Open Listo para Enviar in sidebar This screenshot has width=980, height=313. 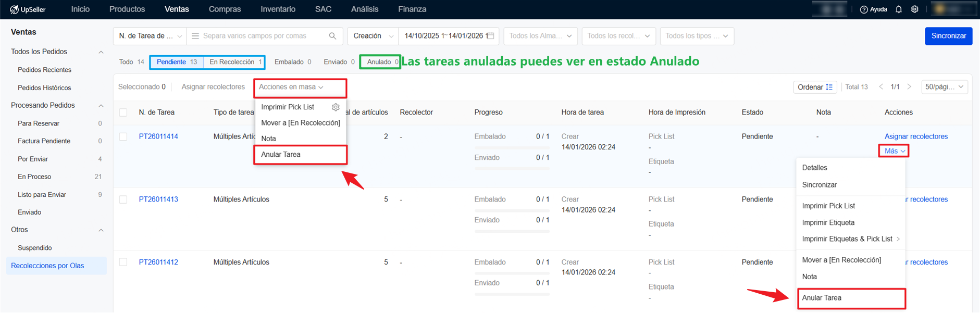tap(42, 195)
